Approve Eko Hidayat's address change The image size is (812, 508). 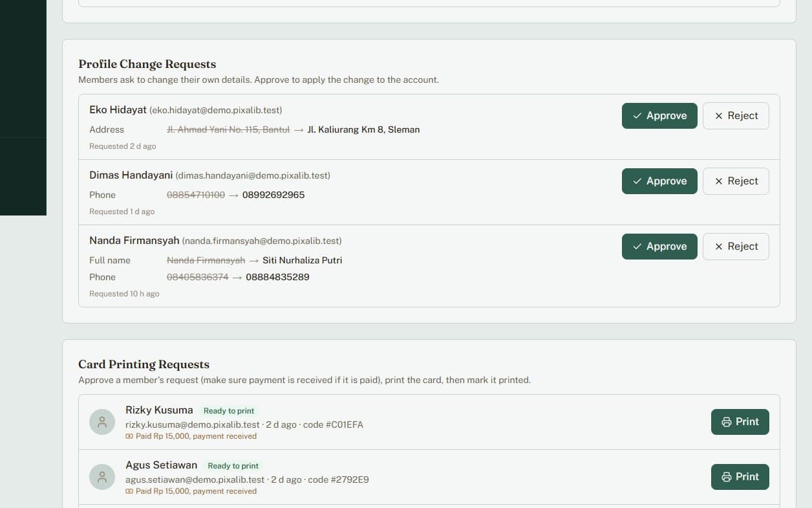(x=659, y=116)
